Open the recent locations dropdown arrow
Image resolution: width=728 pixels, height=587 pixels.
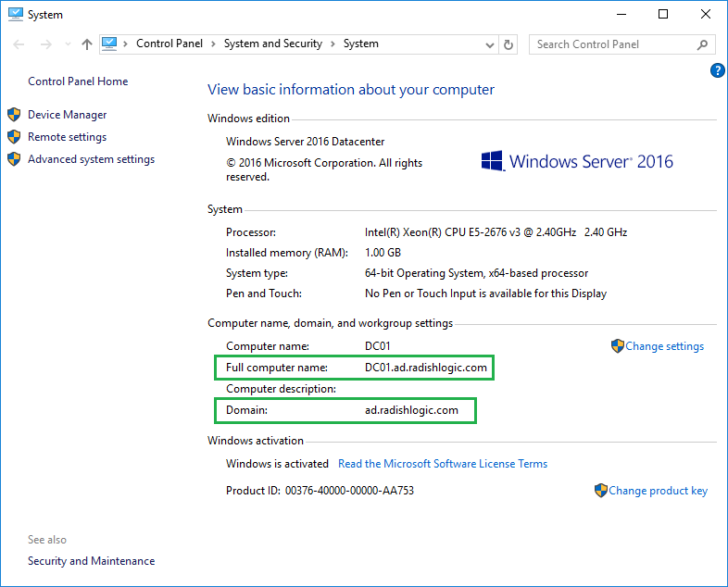pyautogui.click(x=68, y=44)
